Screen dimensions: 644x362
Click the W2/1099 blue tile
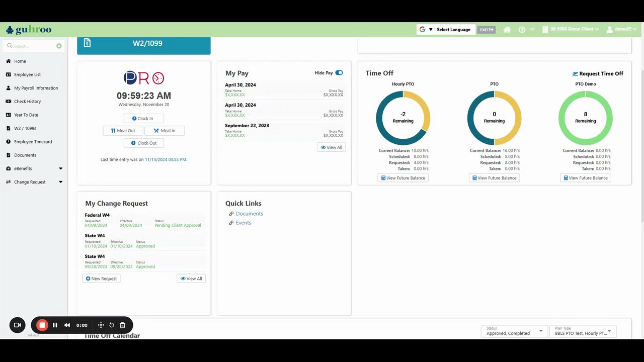[144, 45]
